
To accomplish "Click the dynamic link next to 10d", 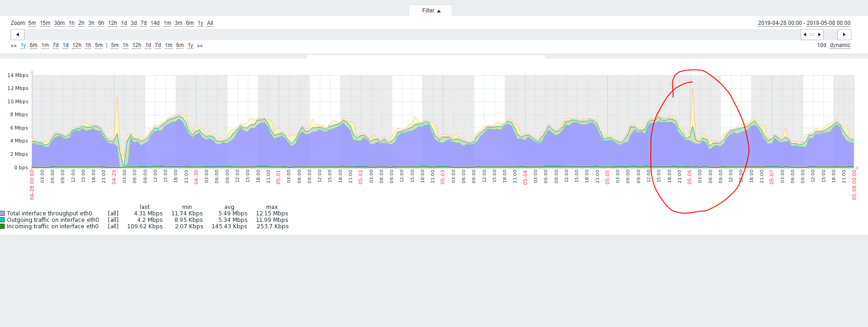I will [x=840, y=45].
